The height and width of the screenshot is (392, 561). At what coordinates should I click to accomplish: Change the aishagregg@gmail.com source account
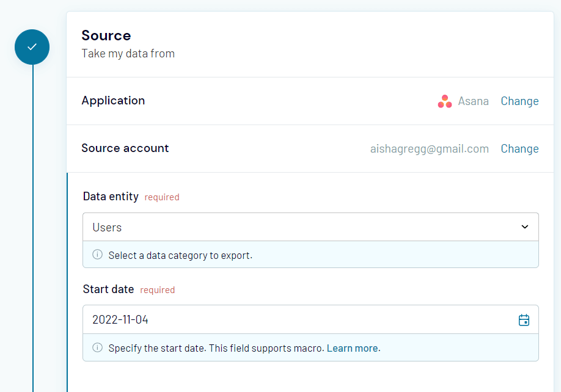click(x=519, y=148)
